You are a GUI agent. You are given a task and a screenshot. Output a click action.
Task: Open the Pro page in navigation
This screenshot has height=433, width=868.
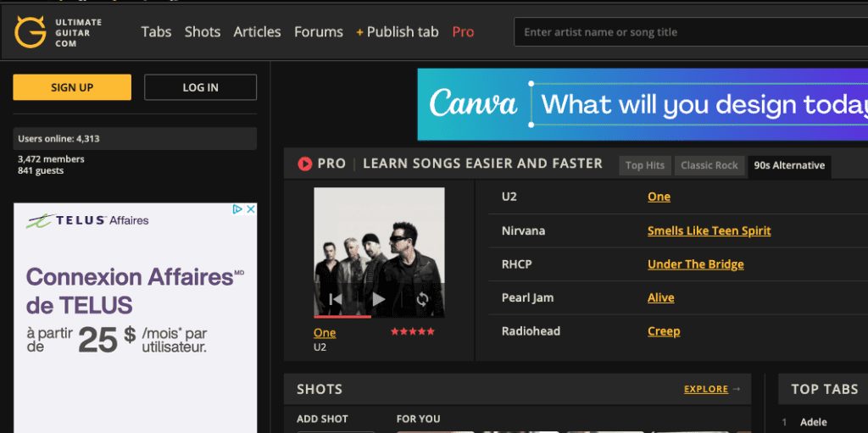pyautogui.click(x=463, y=32)
